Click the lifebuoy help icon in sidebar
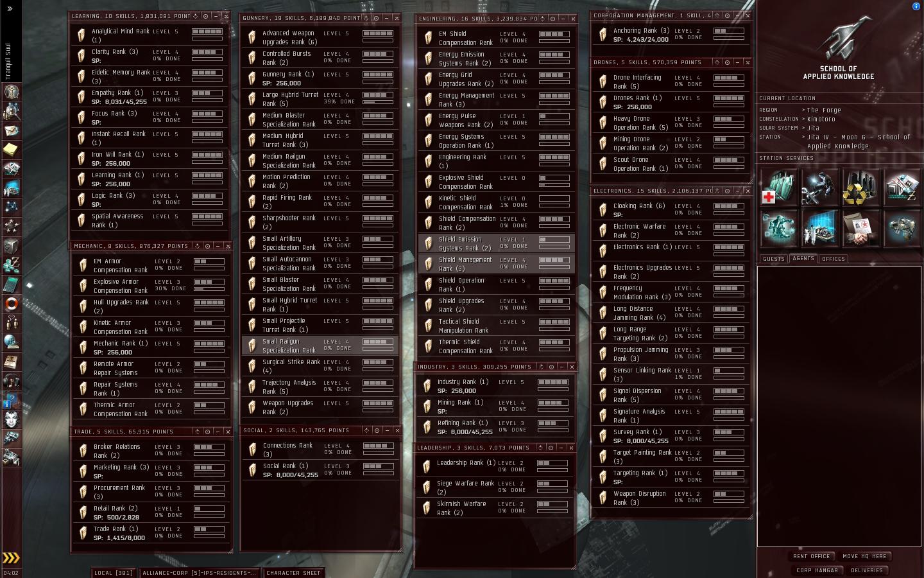Viewport: 924px width, 578px height. click(x=11, y=303)
